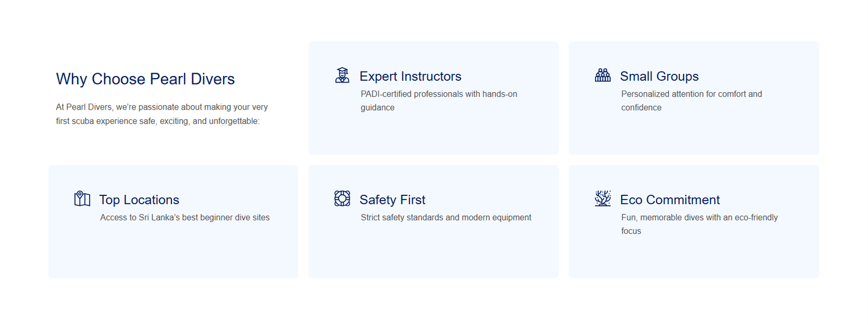
Task: Click the group of people icon
Action: tap(603, 75)
